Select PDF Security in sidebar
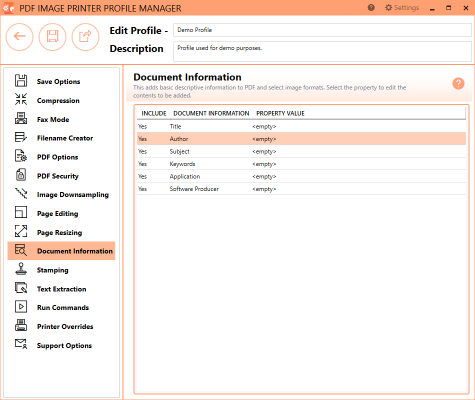Viewport: 475px width, 400px height. [58, 176]
